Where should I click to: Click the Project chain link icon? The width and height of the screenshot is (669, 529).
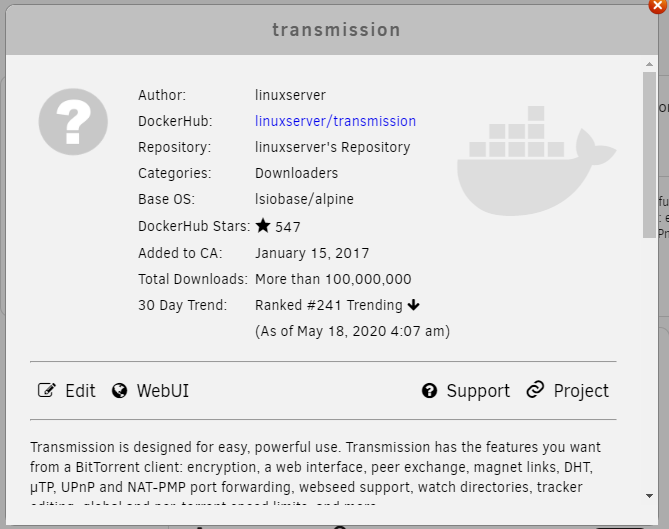click(x=536, y=390)
